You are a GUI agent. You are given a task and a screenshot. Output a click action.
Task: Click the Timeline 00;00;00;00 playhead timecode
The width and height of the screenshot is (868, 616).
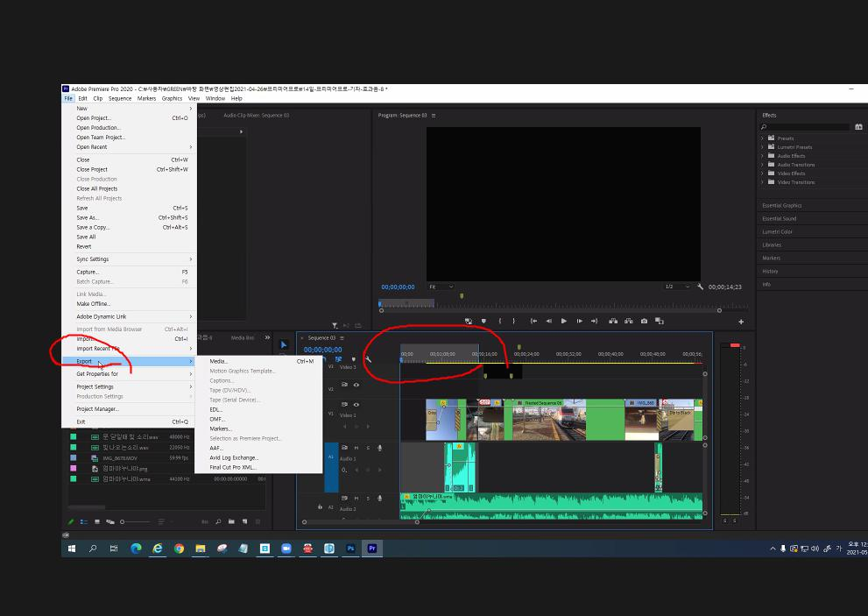coord(322,350)
